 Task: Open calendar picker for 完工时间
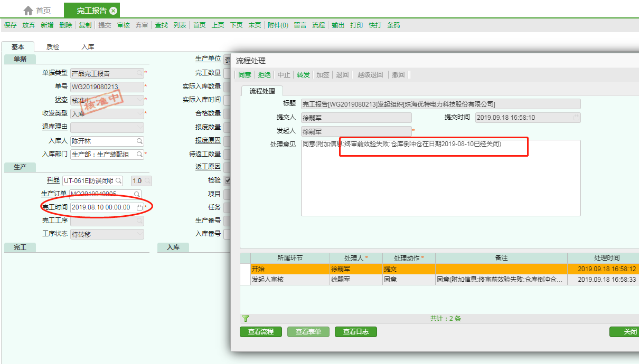click(139, 207)
